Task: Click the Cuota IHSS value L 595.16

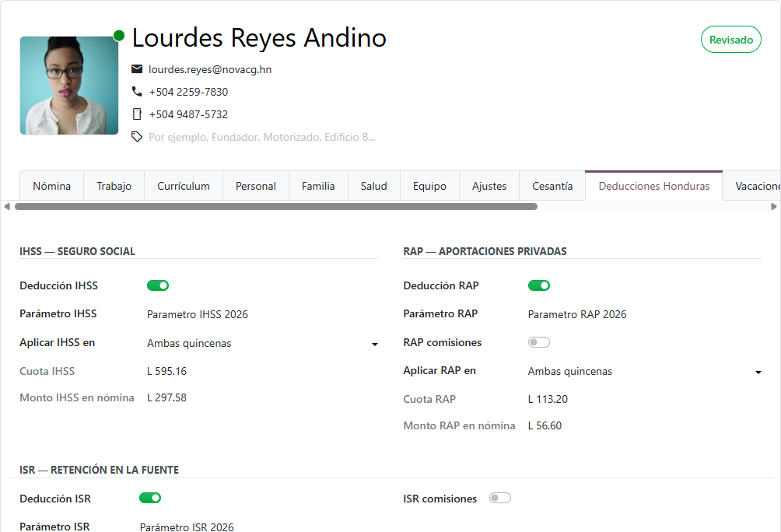Action: tap(167, 371)
